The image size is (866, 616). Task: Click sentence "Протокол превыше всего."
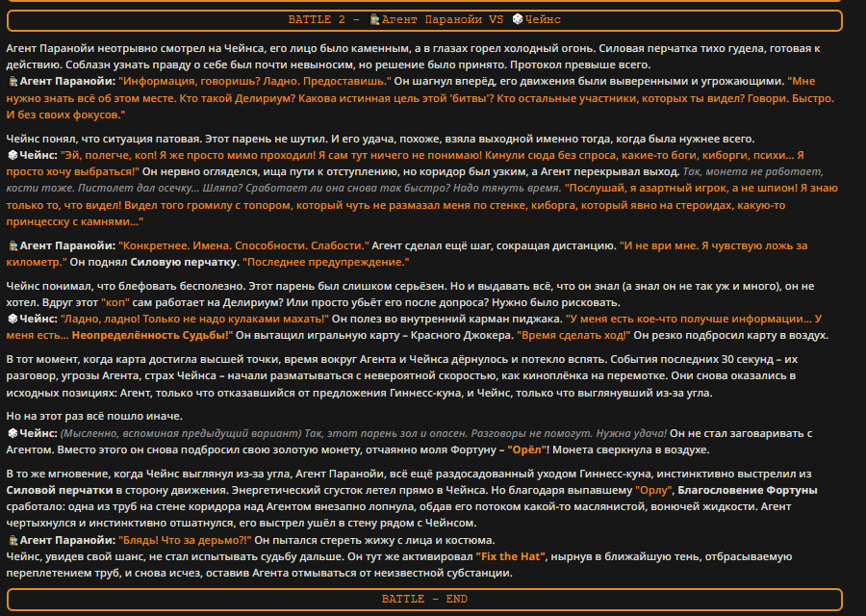pos(580,64)
